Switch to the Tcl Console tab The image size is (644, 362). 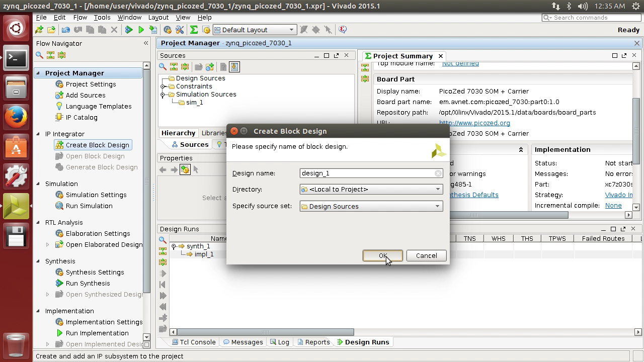click(194, 342)
